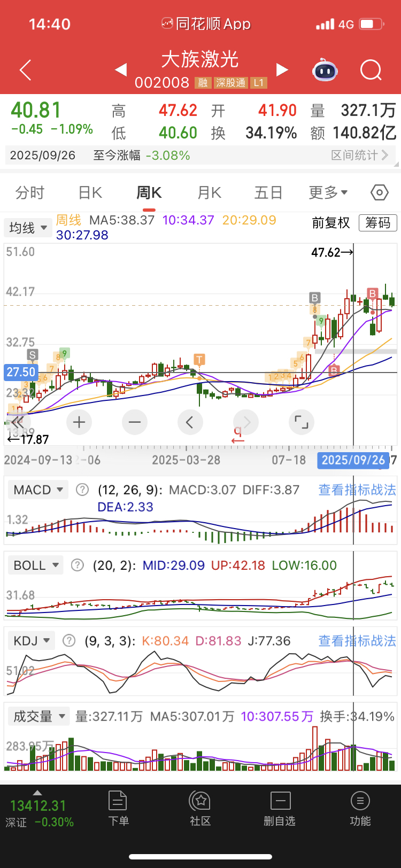401x868 pixels.
Task: Open 区间统计 range statistics
Action: (359, 156)
